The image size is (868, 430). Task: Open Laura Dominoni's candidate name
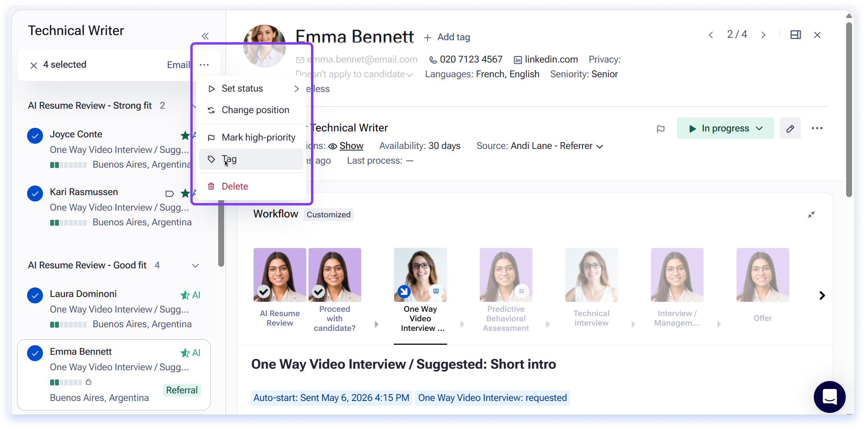(x=83, y=294)
